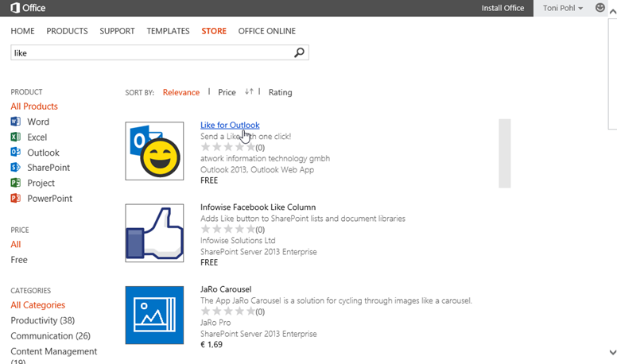Click the search magnifier icon
617x364 pixels.
point(299,53)
